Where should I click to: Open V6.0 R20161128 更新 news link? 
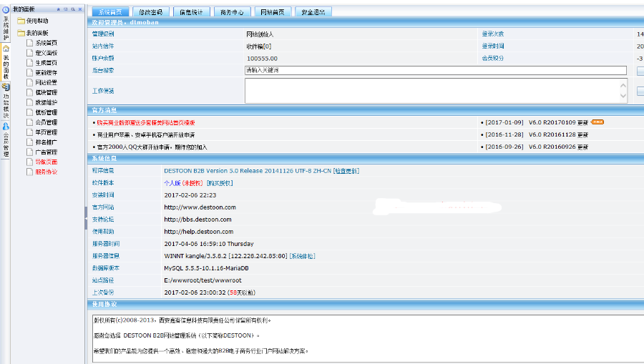coord(558,134)
